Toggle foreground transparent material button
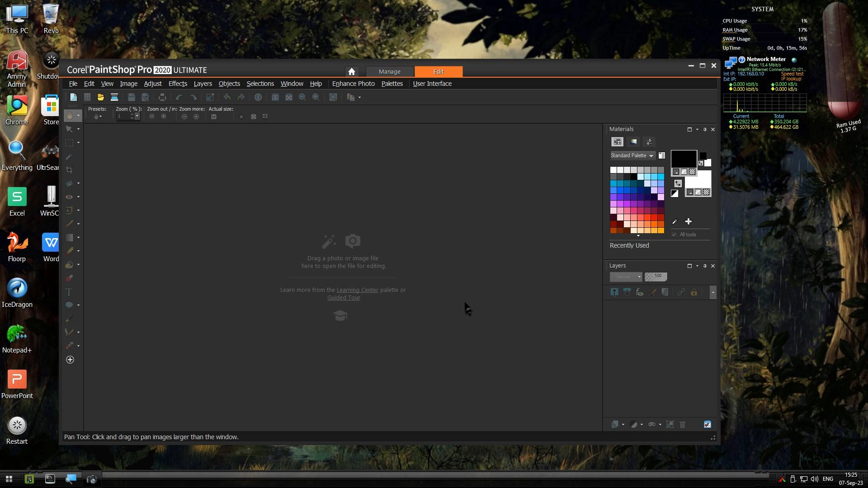The image size is (868, 488). [x=692, y=172]
